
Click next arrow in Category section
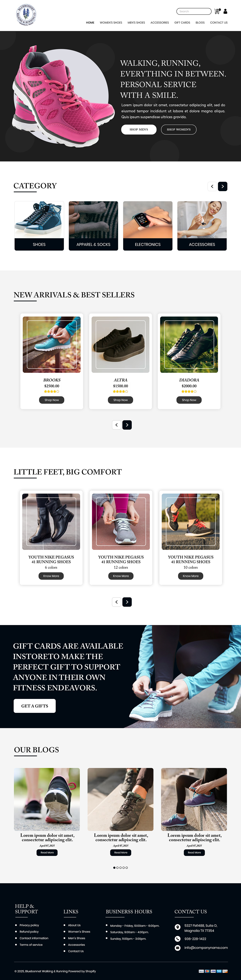(x=223, y=186)
